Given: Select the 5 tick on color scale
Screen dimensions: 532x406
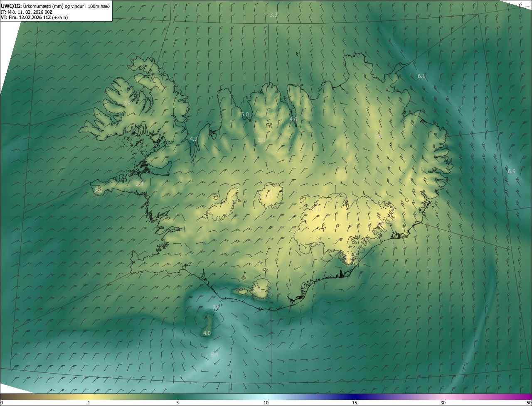Looking at the screenshot, I should (177, 403).
